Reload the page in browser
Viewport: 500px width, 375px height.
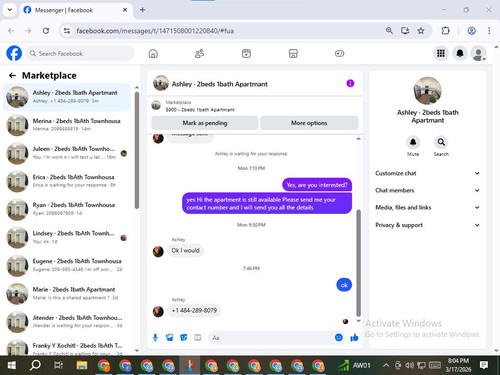(x=46, y=31)
